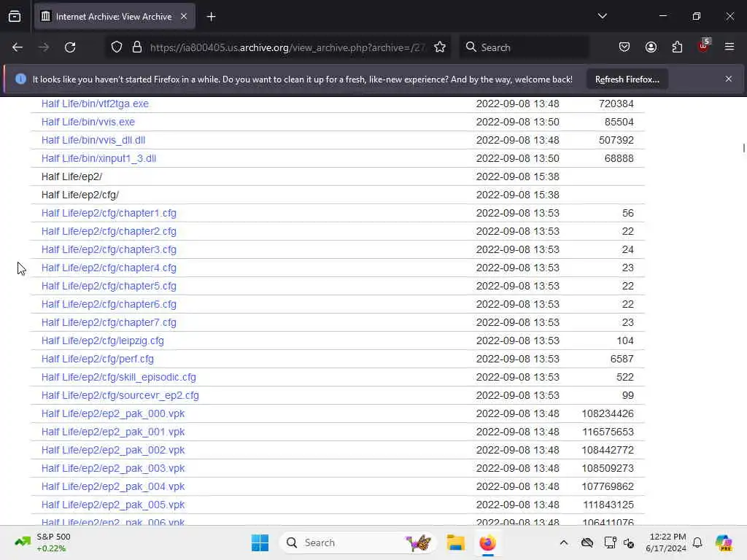Open the Extensions panel
The image size is (747, 560).
tap(677, 47)
